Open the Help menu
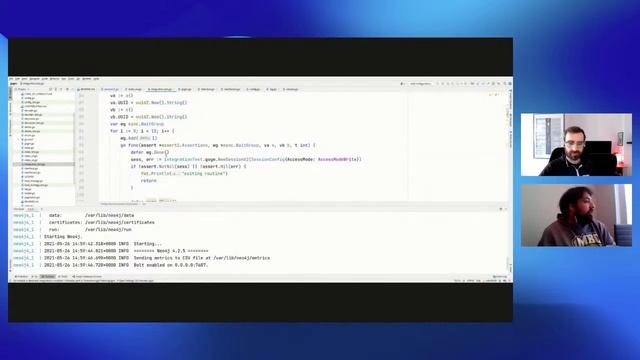 pos(96,79)
